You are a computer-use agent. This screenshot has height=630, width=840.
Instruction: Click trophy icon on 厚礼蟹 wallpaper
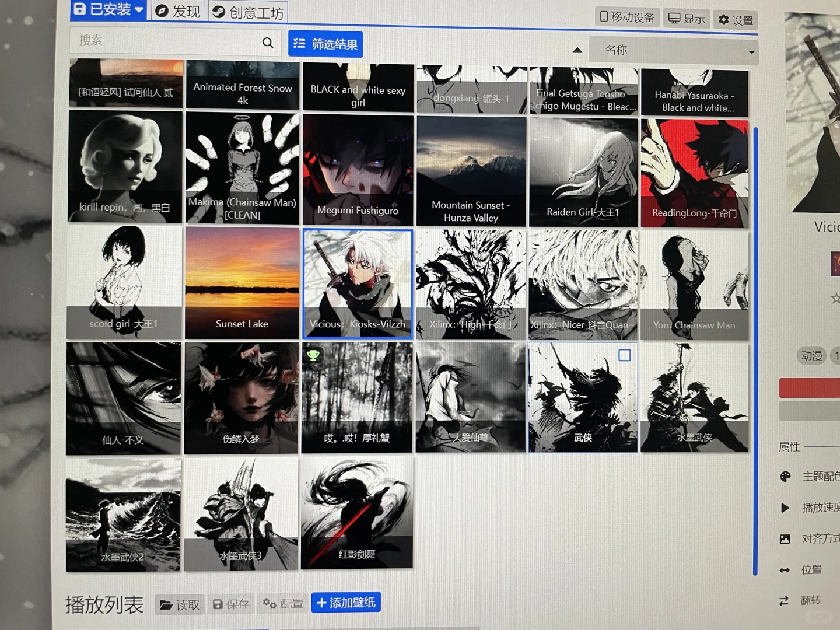[x=313, y=355]
